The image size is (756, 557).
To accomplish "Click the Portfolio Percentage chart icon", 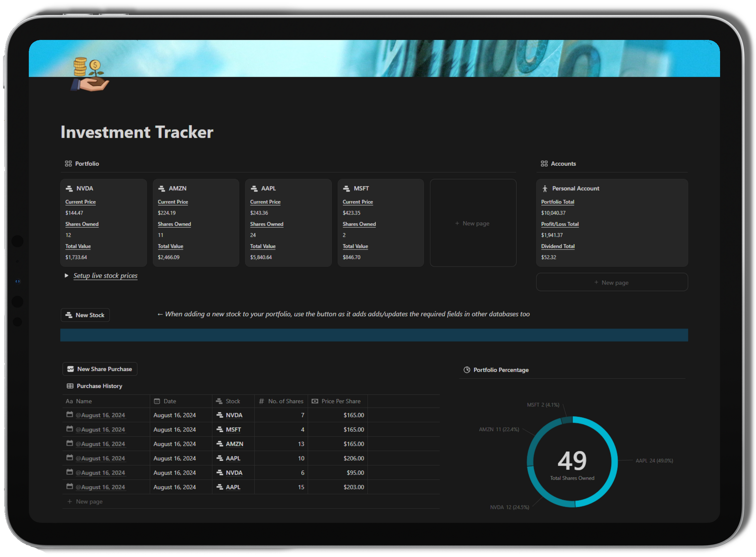I will click(x=467, y=370).
